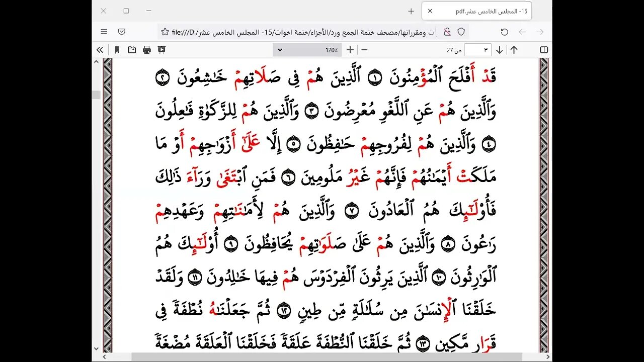
Task: Go to next page with down arrow
Action: [x=500, y=50]
